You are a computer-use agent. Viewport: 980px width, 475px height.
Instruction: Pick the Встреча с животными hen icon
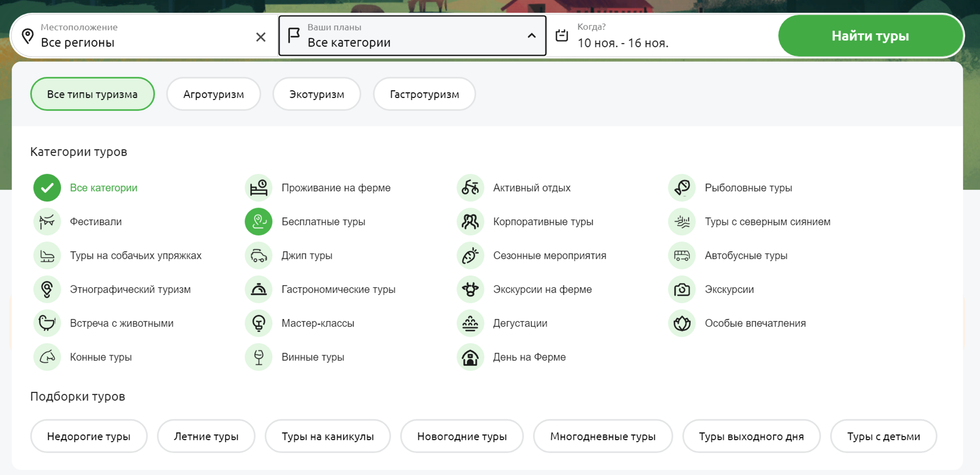point(47,323)
